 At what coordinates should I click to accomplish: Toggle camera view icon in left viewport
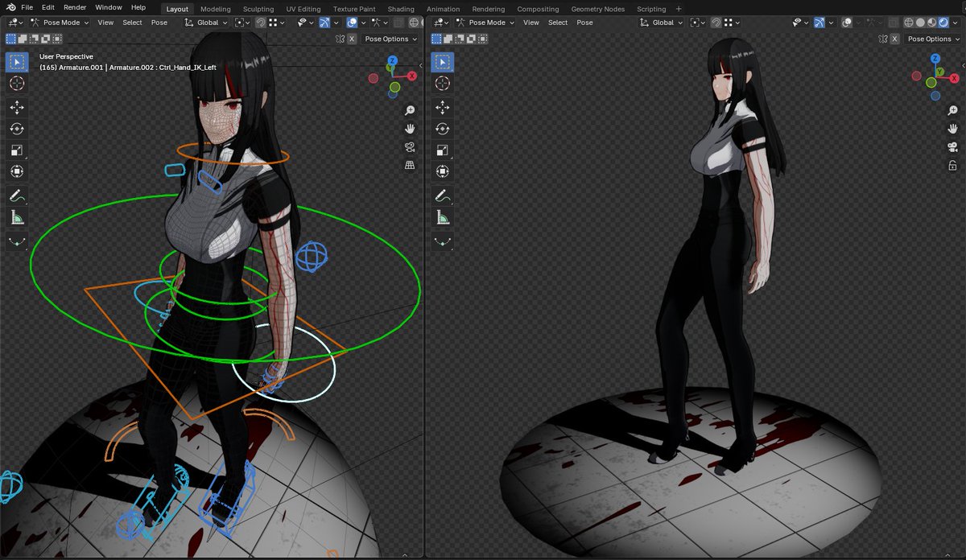click(x=410, y=147)
